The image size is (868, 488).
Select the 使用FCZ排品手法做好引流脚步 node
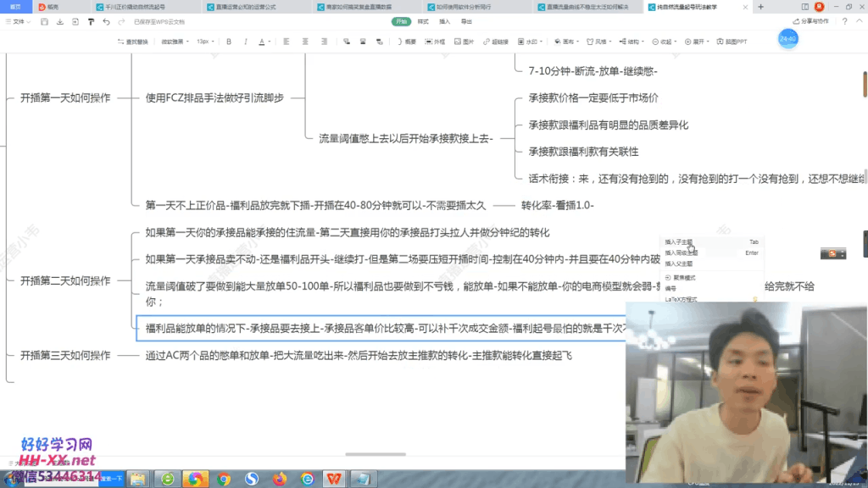pos(214,98)
